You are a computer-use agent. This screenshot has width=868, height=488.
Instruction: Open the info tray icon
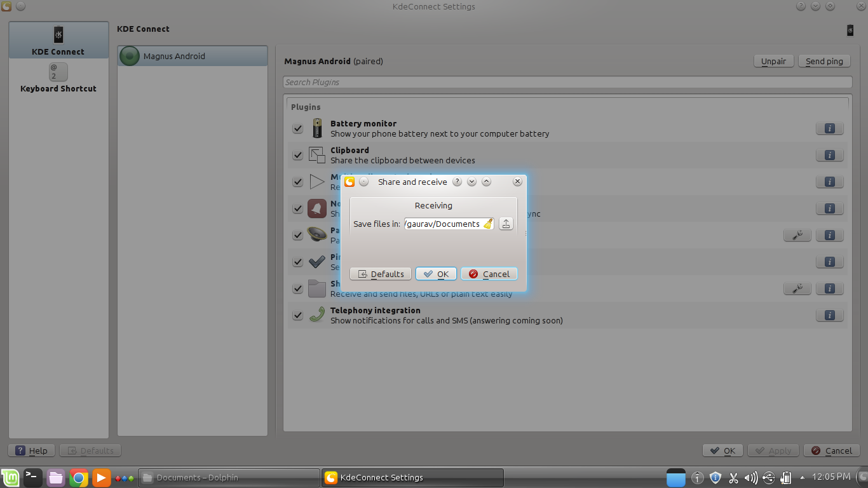[698, 478]
